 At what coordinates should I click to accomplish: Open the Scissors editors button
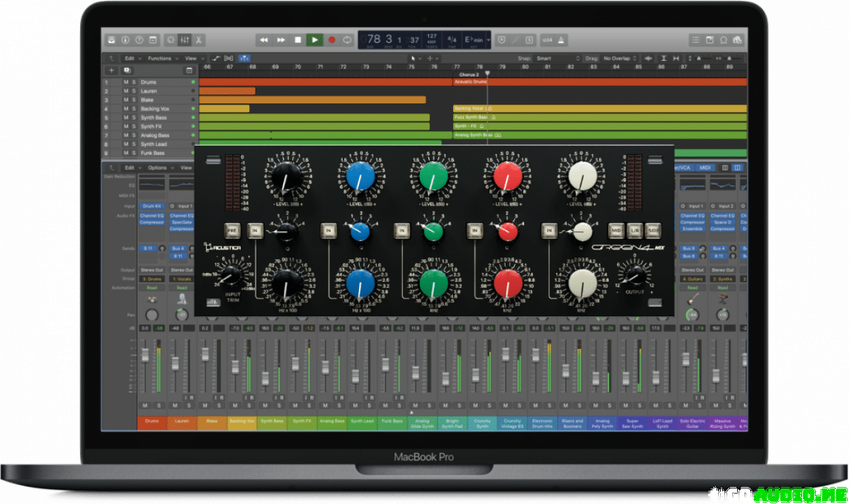pos(199,40)
